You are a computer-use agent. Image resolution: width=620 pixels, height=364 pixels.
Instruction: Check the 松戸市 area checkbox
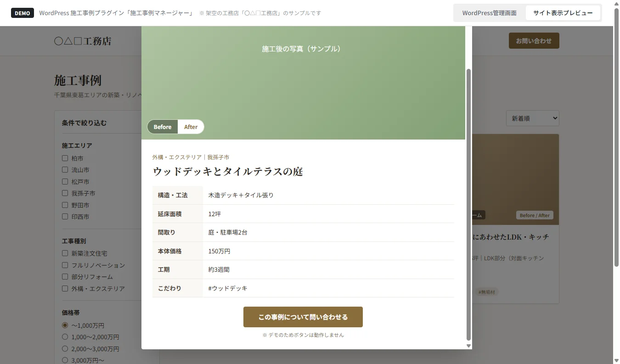pyautogui.click(x=65, y=181)
